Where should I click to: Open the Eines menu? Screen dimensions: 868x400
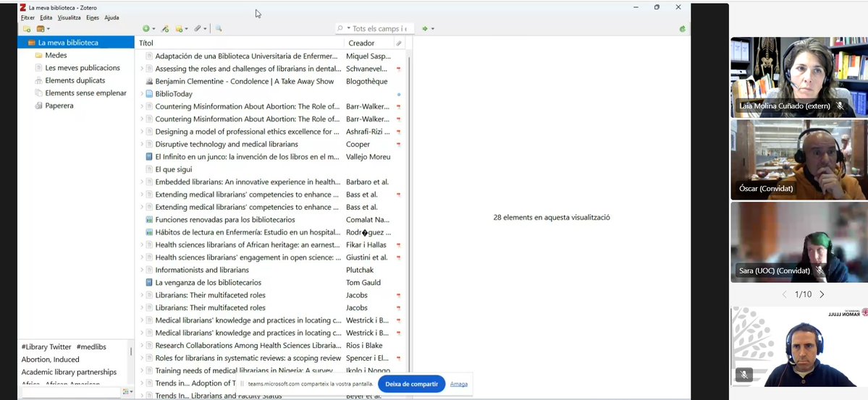coord(93,17)
